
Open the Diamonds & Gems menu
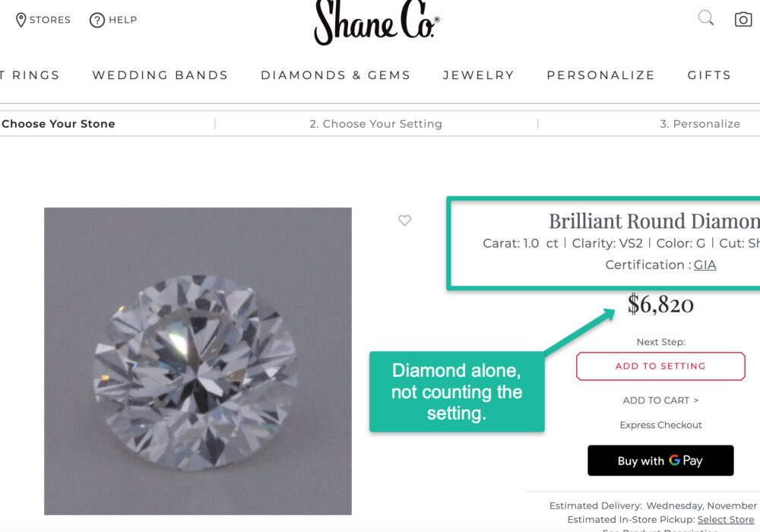[335, 75]
